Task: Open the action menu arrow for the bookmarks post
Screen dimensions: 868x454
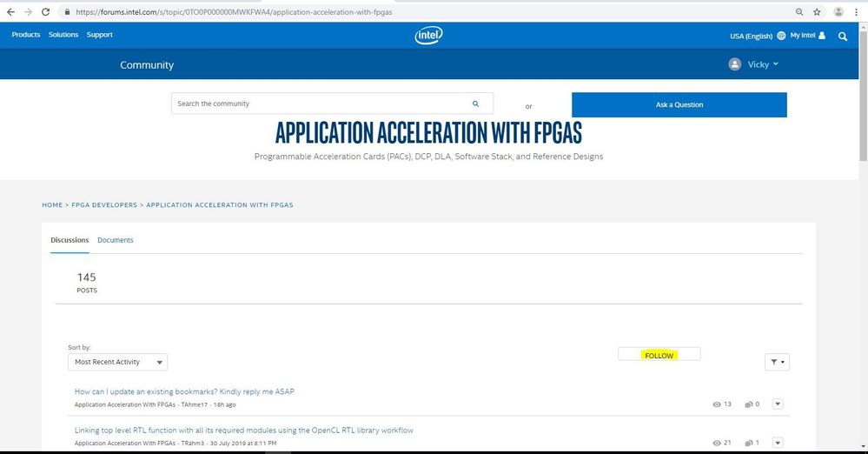Action: click(778, 404)
